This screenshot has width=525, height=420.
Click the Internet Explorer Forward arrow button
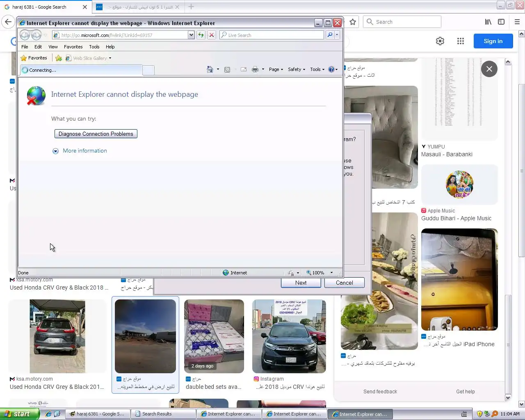37,35
